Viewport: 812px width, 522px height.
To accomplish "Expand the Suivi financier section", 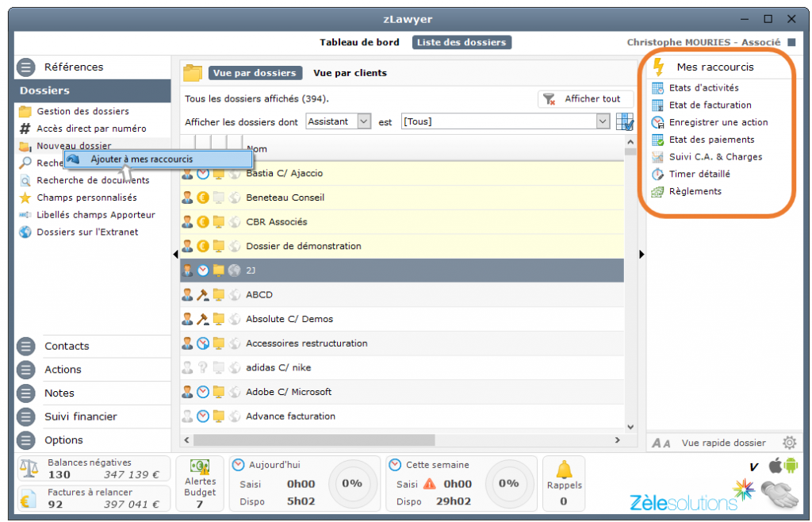I will [80, 416].
